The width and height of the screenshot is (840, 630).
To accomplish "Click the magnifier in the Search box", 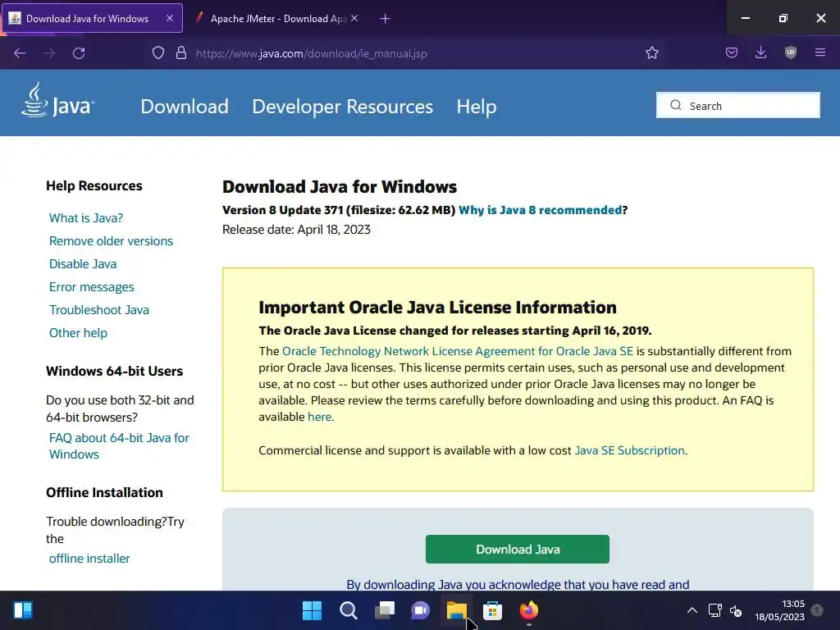I will pos(676,106).
